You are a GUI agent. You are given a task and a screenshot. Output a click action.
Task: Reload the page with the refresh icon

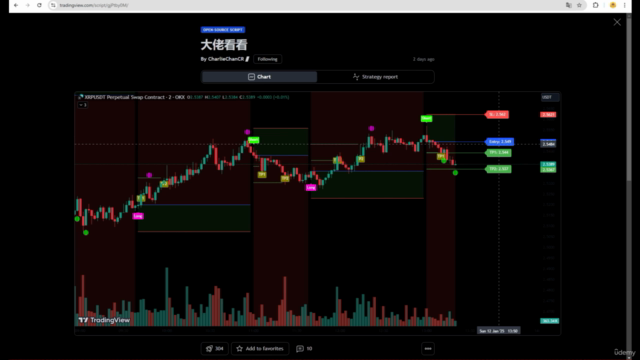pyautogui.click(x=39, y=5)
